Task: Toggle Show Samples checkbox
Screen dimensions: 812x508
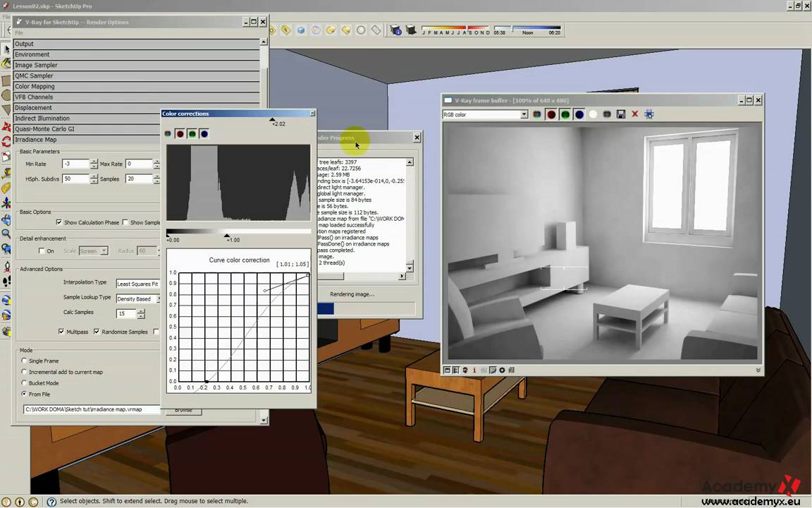Action: click(125, 222)
